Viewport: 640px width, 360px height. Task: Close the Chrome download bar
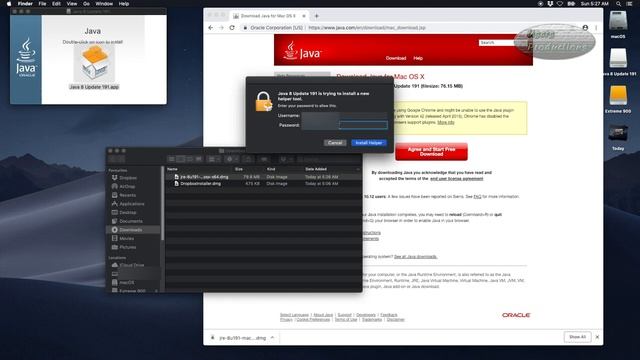(x=597, y=337)
